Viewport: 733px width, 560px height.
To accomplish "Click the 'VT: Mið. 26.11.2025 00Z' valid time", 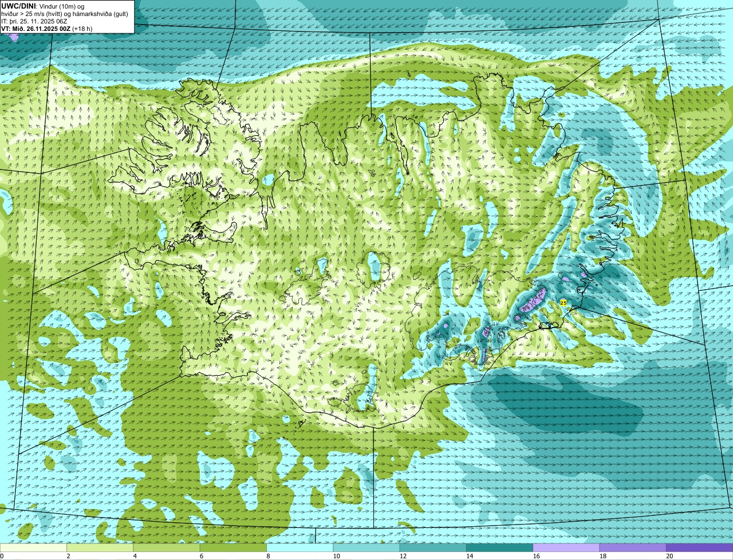I will click(x=36, y=29).
